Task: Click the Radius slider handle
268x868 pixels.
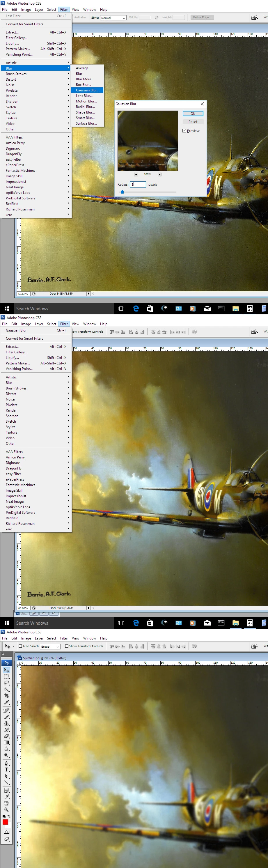Action: pos(122,192)
